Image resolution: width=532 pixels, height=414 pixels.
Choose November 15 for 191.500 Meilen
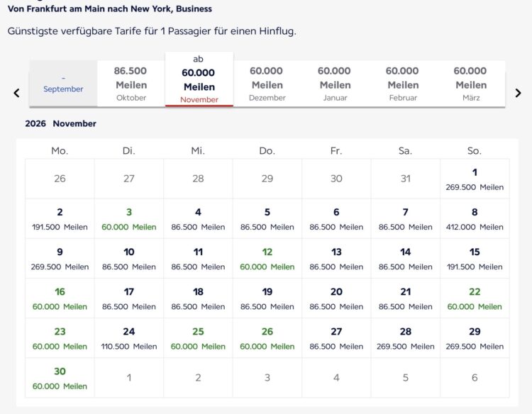click(475, 258)
